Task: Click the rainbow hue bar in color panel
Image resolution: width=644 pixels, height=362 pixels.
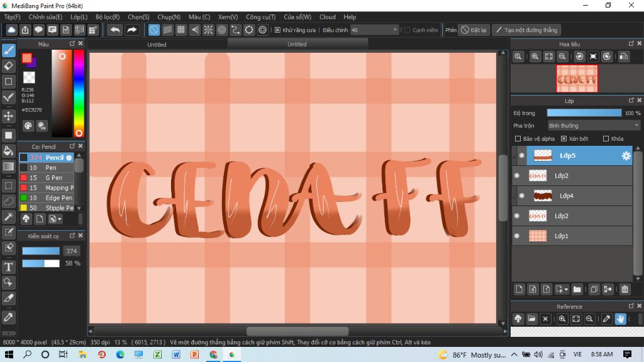Action: point(79,93)
